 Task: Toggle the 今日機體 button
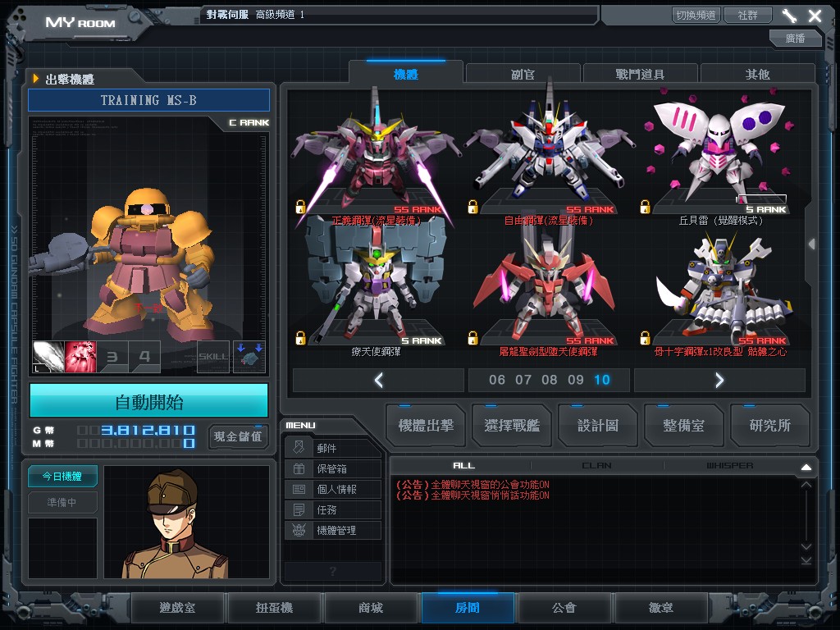click(62, 476)
